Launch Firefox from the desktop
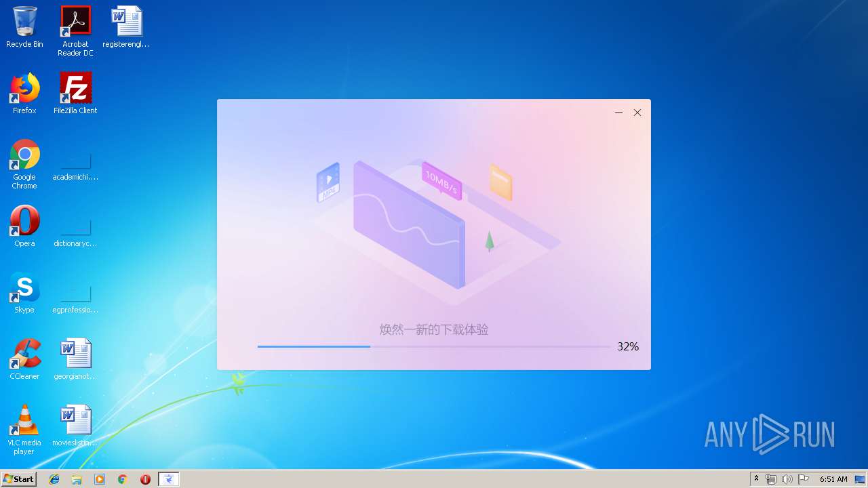This screenshot has width=868, height=488. [x=24, y=94]
